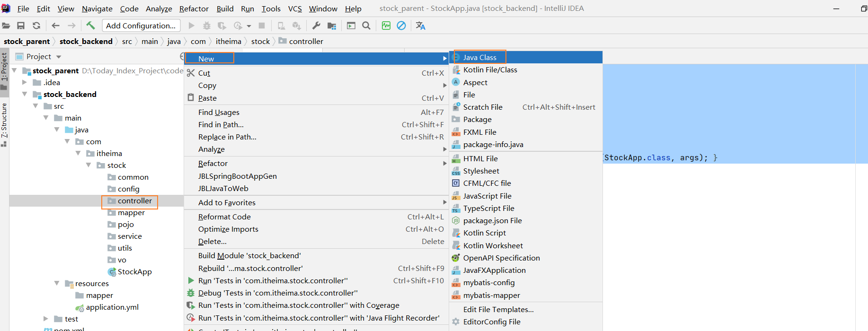Screen dimensions: 868x331
Task: Choose Aspect from the New submenu
Action: pyautogui.click(x=525, y=82)
